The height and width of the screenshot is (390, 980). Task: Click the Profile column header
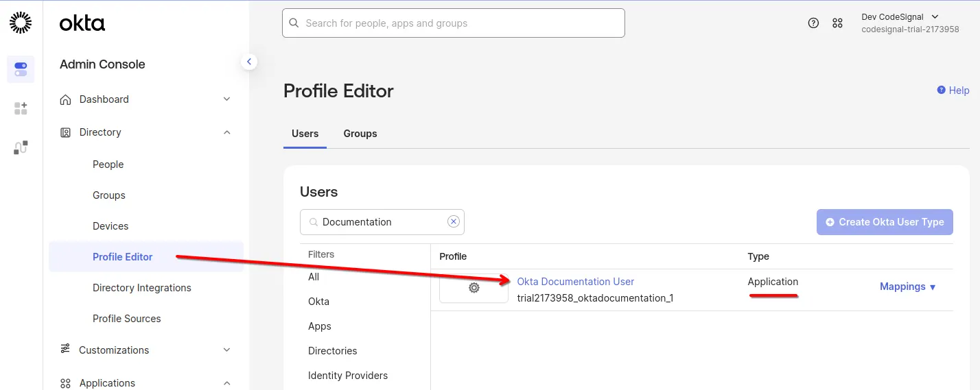[x=453, y=256]
